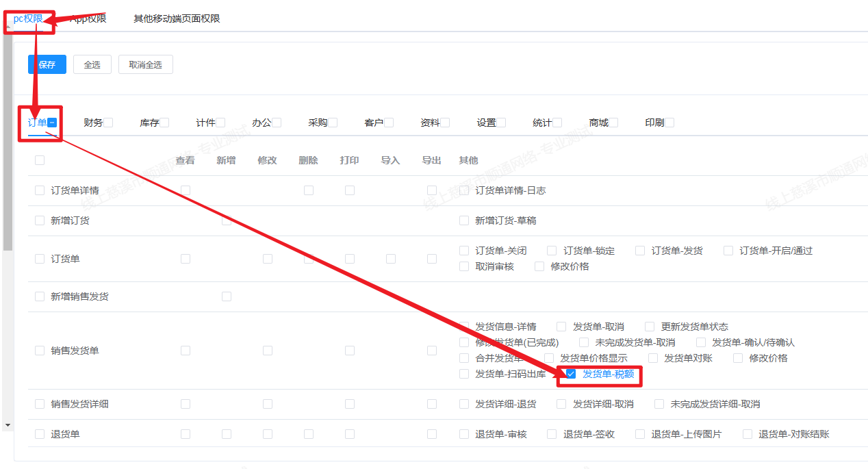This screenshot has height=469, width=868.
Task: Click the 全选 button
Action: tap(92, 64)
